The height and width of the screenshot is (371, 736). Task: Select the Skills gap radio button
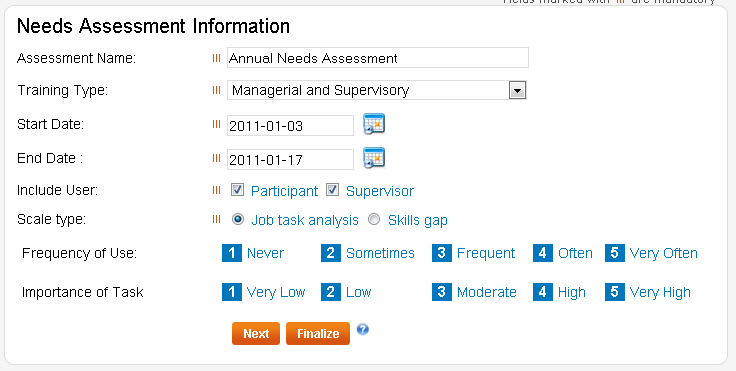coord(374,219)
